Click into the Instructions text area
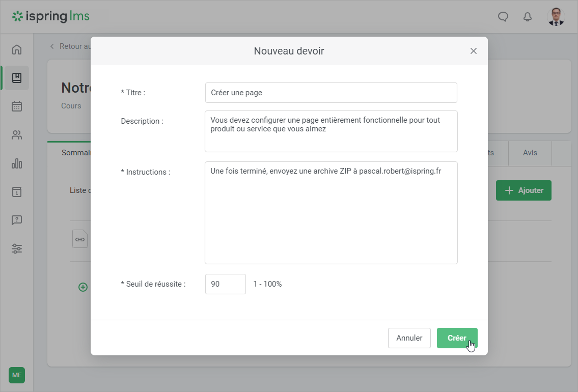Image resolution: width=578 pixels, height=392 pixels. (331, 213)
